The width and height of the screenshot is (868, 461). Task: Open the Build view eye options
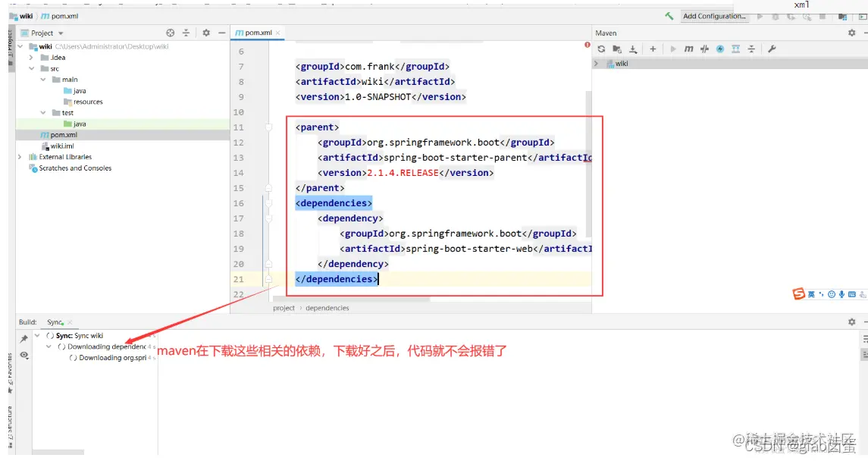click(x=24, y=356)
